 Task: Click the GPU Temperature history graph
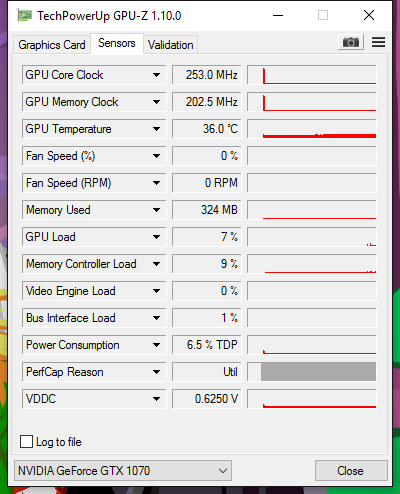(312, 129)
